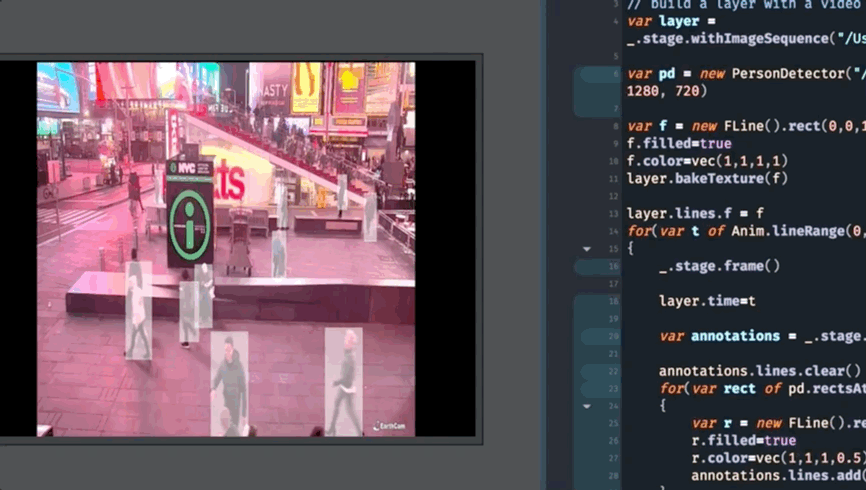Select the detection box on the bottom-right pedestrian
The image size is (866, 490).
tap(344, 382)
